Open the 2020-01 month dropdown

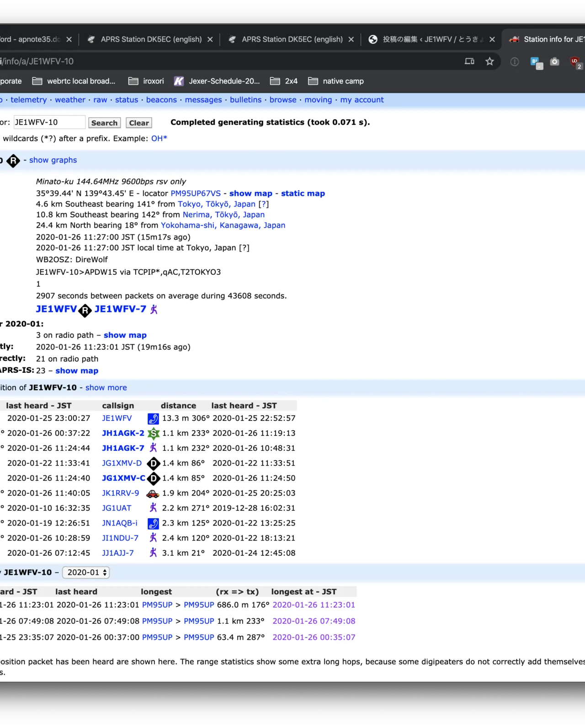[86, 573]
